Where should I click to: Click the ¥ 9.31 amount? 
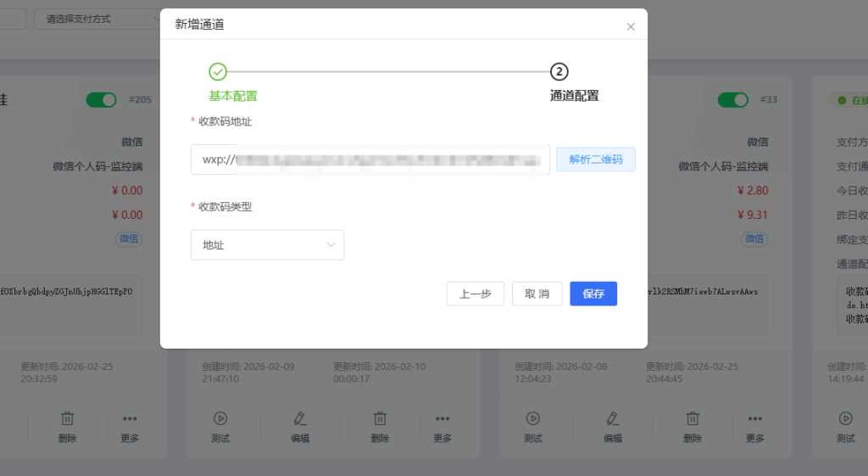click(753, 215)
